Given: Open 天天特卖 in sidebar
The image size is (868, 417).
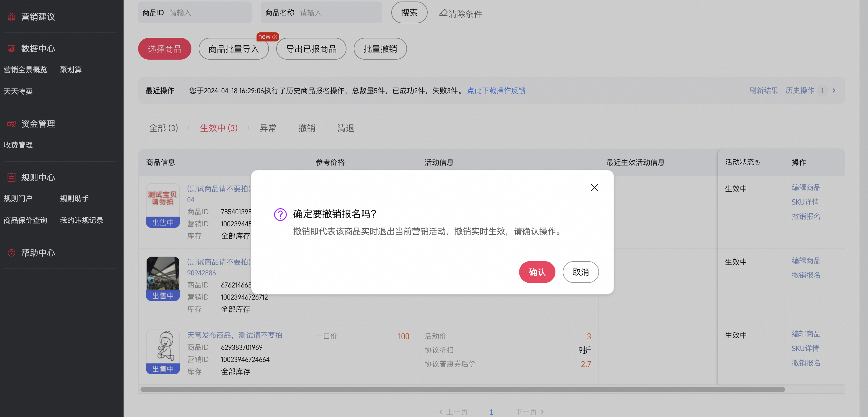Looking at the screenshot, I should 18,91.
